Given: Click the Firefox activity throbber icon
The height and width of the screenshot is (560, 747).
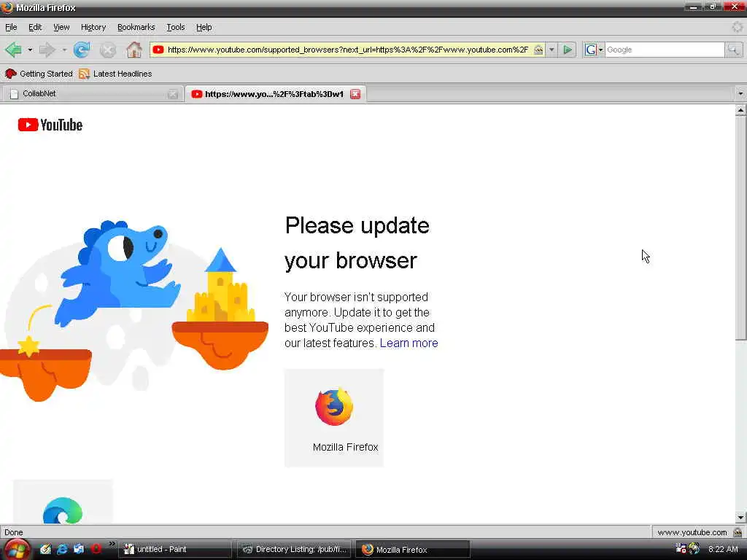Looking at the screenshot, I should (737, 27).
